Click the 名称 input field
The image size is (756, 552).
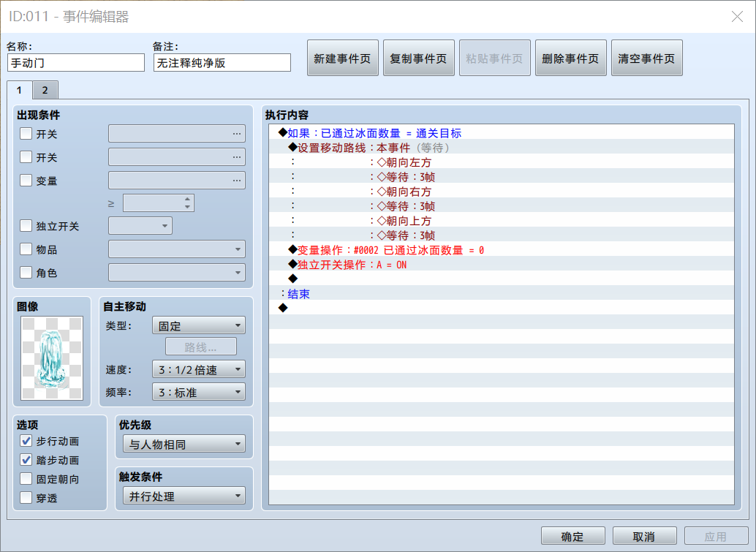point(76,63)
